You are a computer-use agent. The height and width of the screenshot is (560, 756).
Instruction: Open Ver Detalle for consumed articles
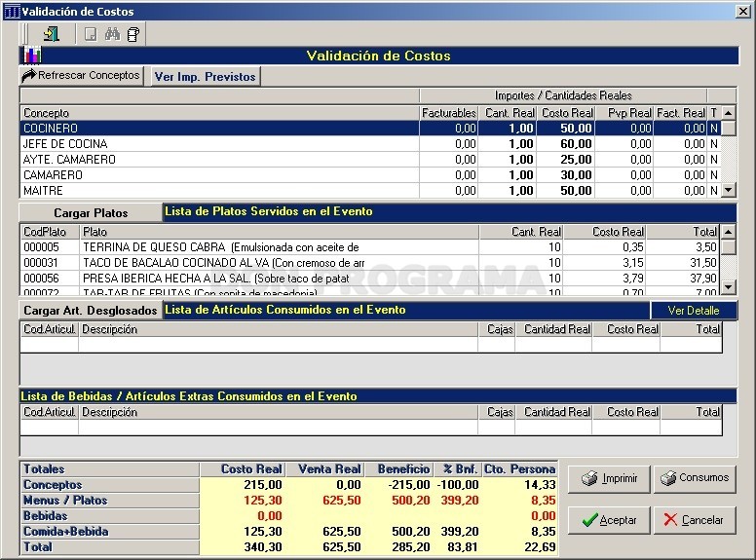pos(694,311)
